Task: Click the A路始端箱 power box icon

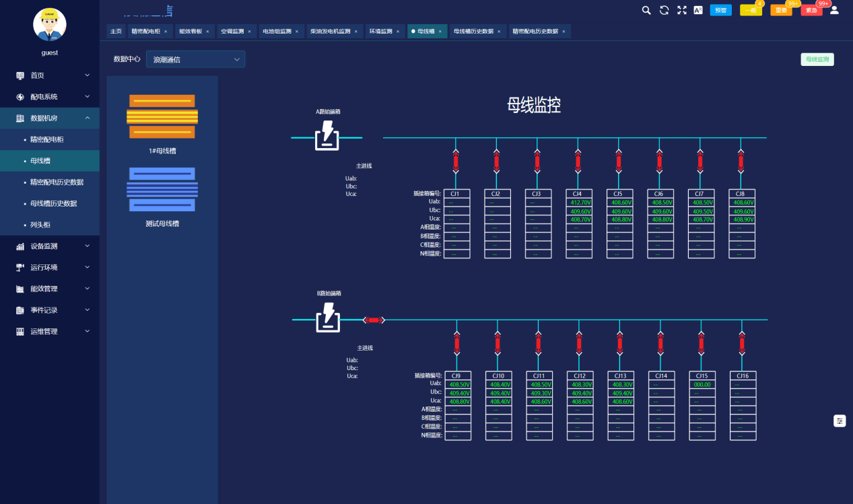Action: (x=327, y=137)
